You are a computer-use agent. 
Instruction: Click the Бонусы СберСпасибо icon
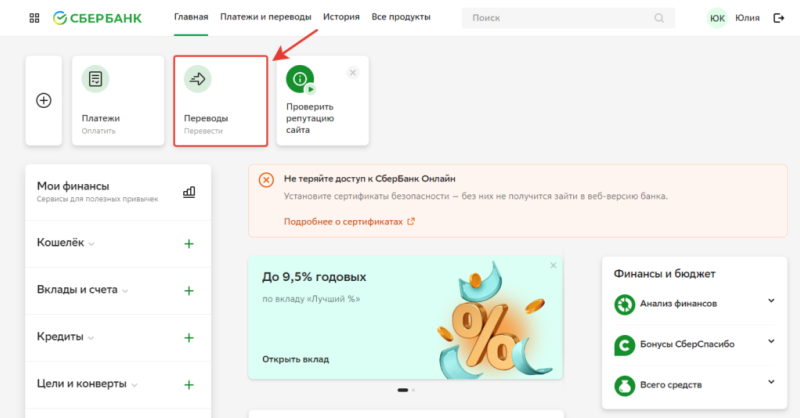pos(624,345)
